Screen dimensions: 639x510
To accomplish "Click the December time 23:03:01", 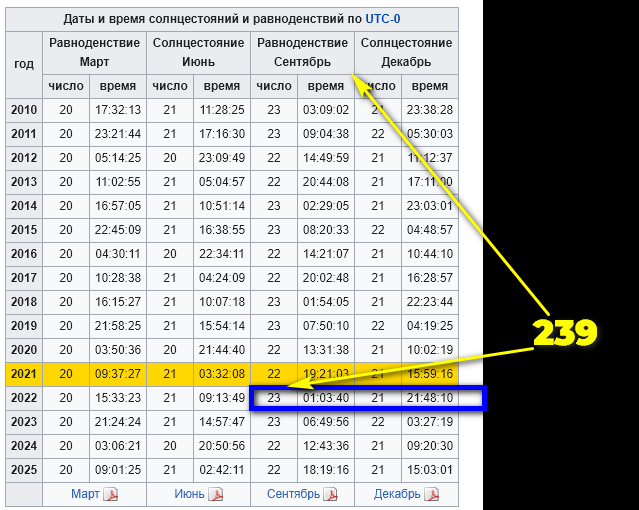I will point(430,206).
